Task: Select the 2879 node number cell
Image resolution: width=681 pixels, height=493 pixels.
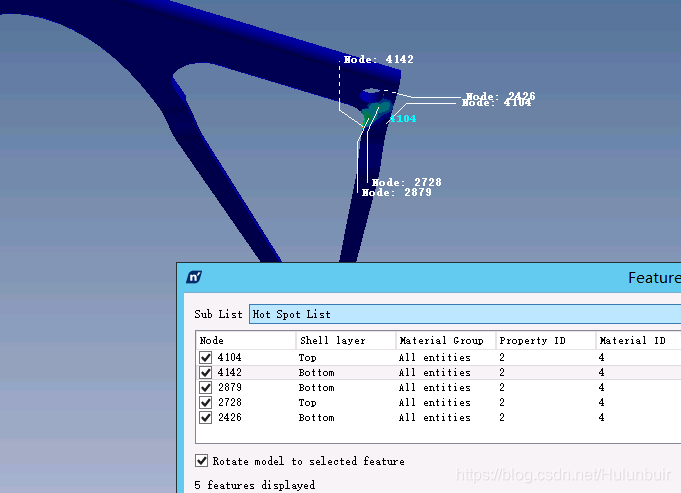Action: (229, 387)
